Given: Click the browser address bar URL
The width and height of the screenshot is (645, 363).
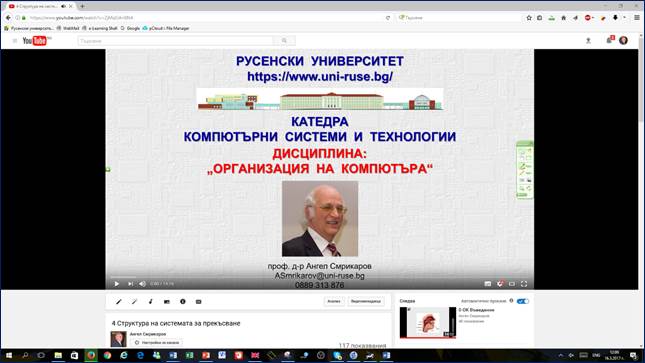Looking at the screenshot, I should pyautogui.click(x=81, y=18).
